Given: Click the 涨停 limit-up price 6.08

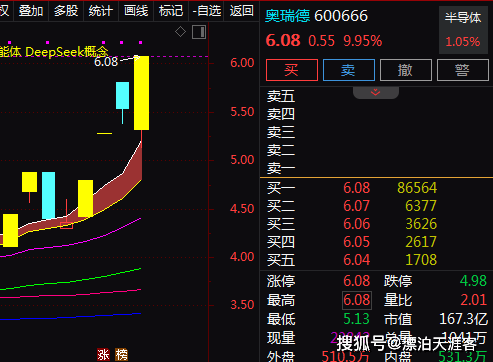Looking at the screenshot, I should point(357,281).
